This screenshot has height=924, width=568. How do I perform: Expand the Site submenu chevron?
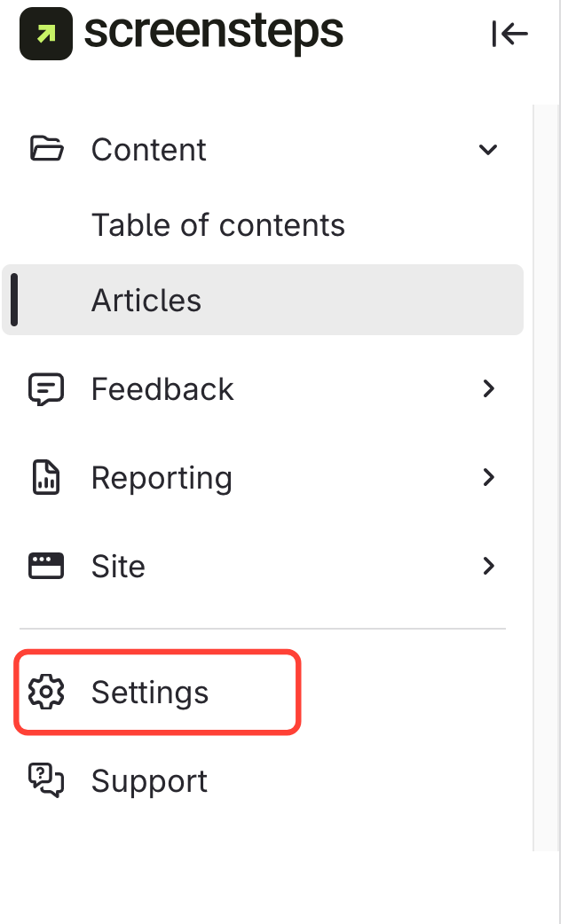coord(487,566)
